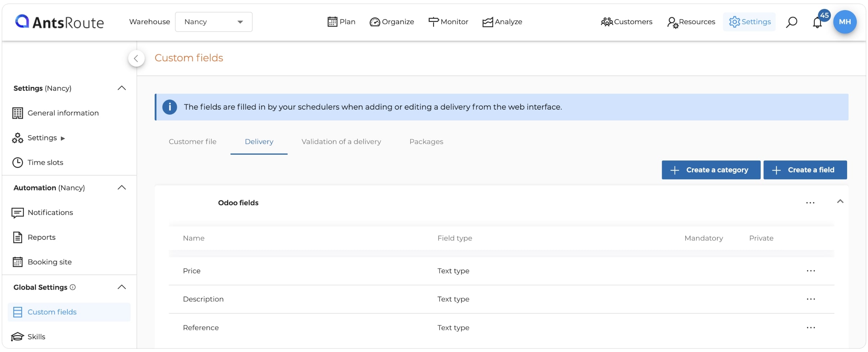Collapse the Automation (Nancy) section
The width and height of the screenshot is (868, 352).
(x=122, y=188)
